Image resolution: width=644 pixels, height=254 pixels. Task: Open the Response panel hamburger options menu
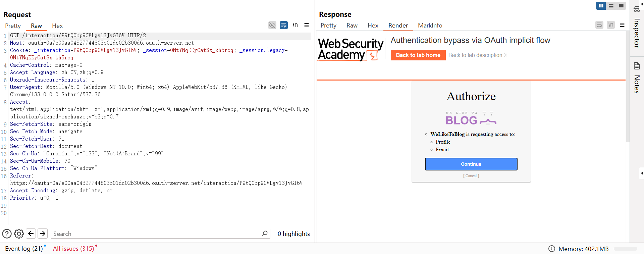(x=622, y=25)
